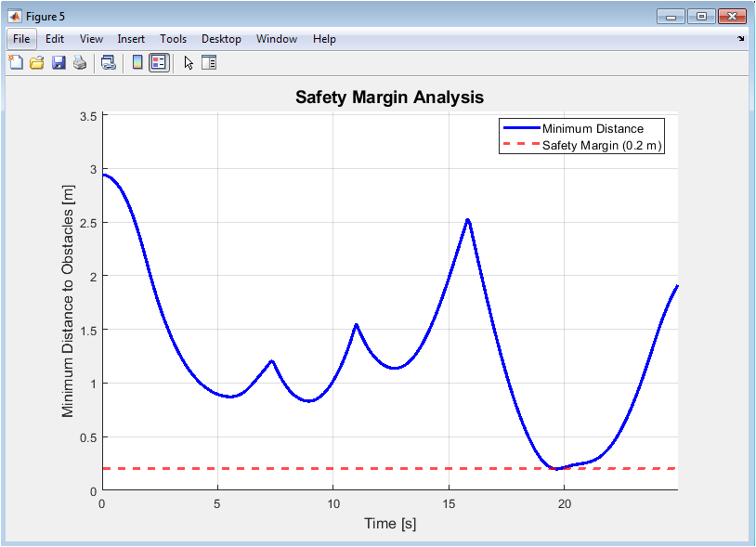Toggle the Insert Legend toolbar button
This screenshot has width=756, height=547.
tap(159, 63)
